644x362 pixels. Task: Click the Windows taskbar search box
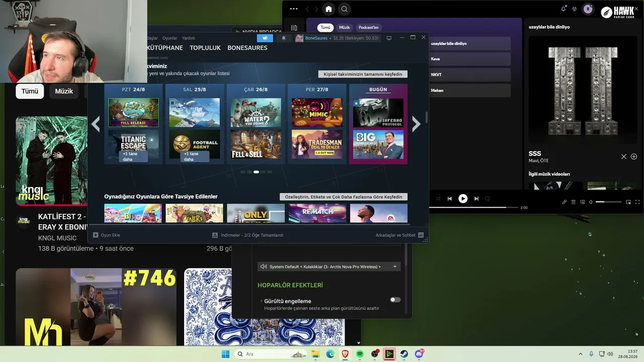[x=270, y=354]
